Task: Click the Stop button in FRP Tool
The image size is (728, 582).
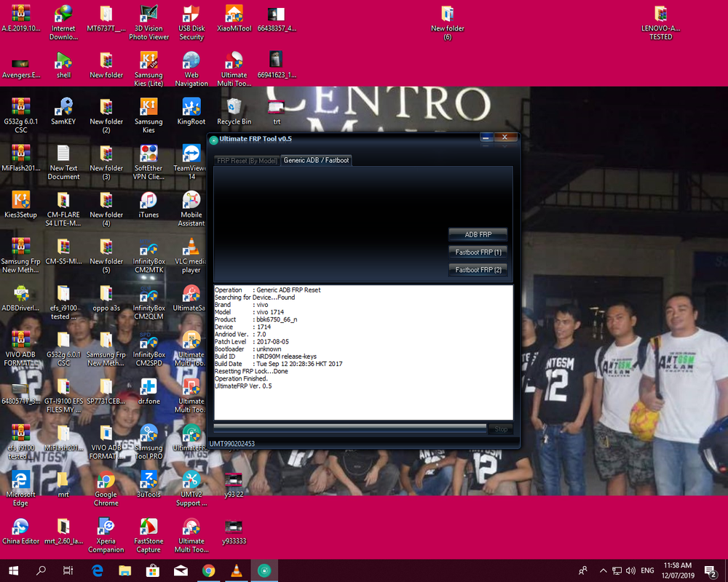Action: tap(501, 428)
